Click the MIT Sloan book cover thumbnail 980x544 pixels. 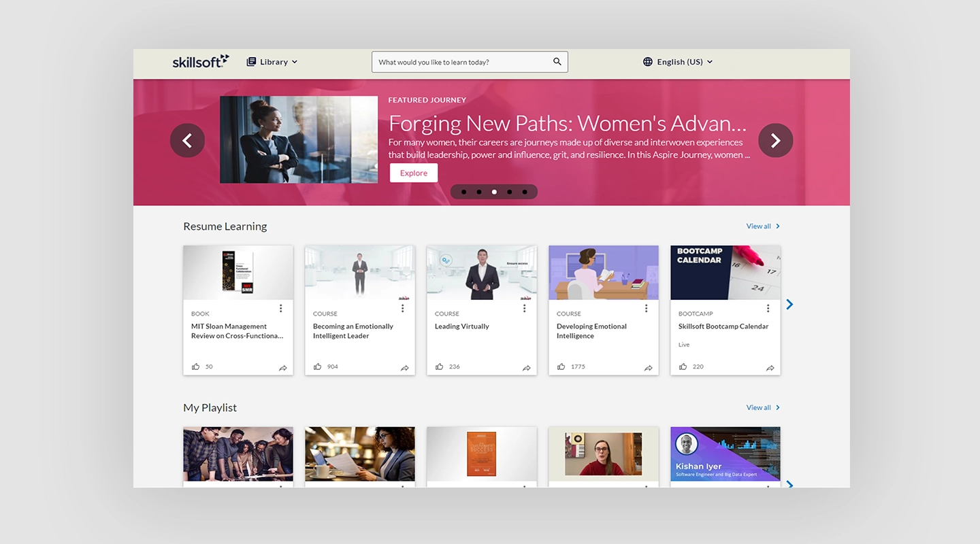point(238,273)
